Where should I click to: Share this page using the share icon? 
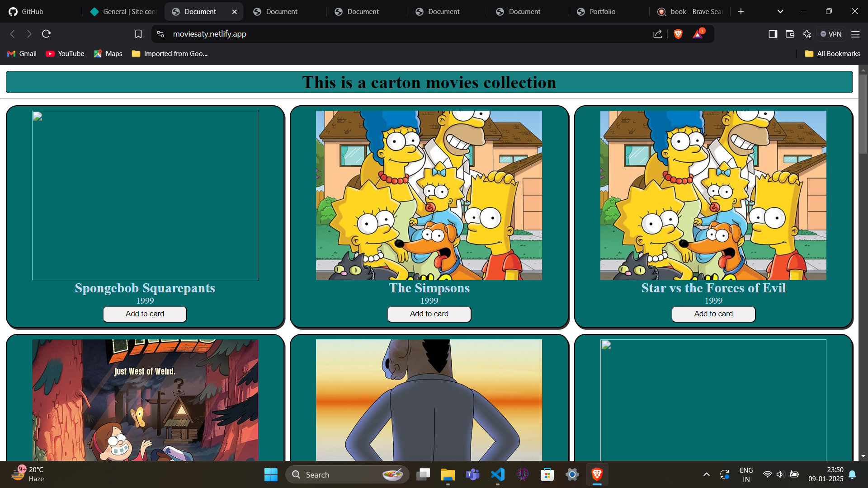pyautogui.click(x=658, y=34)
